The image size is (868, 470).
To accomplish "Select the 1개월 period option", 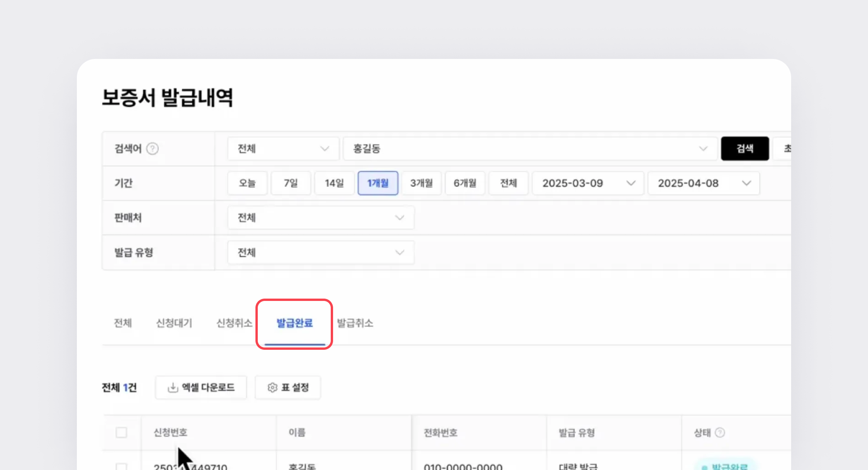I will tap(378, 183).
